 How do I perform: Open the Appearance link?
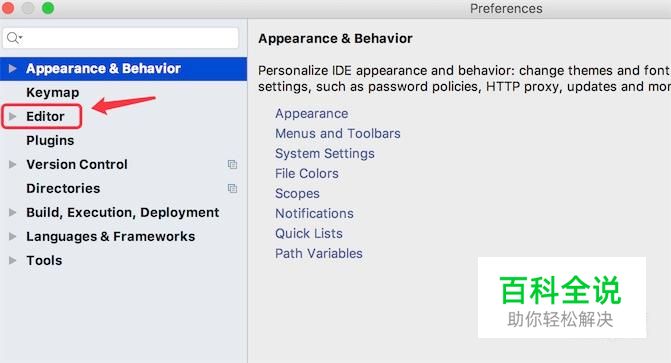click(312, 114)
